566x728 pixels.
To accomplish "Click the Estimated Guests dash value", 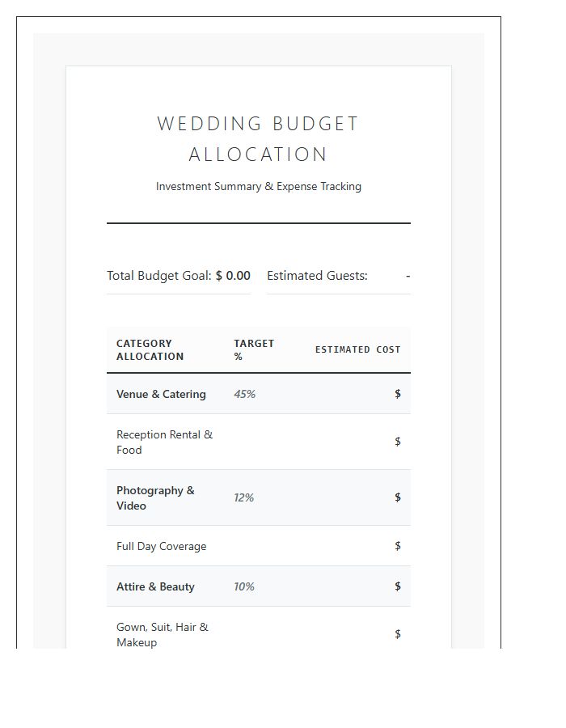I will 408,276.
